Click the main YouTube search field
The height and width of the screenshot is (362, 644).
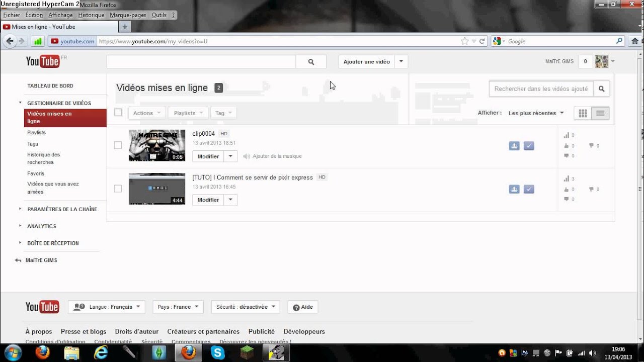201,62
